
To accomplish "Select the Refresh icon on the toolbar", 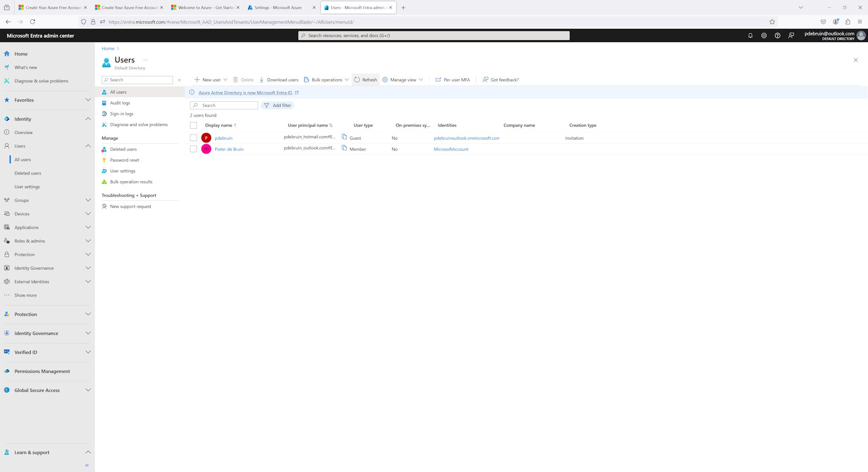I will coord(357,80).
